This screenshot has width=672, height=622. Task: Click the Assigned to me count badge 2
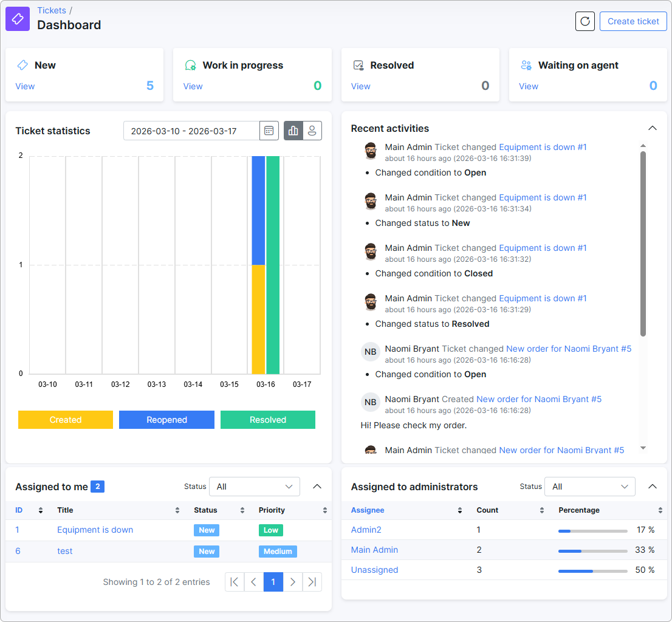98,487
